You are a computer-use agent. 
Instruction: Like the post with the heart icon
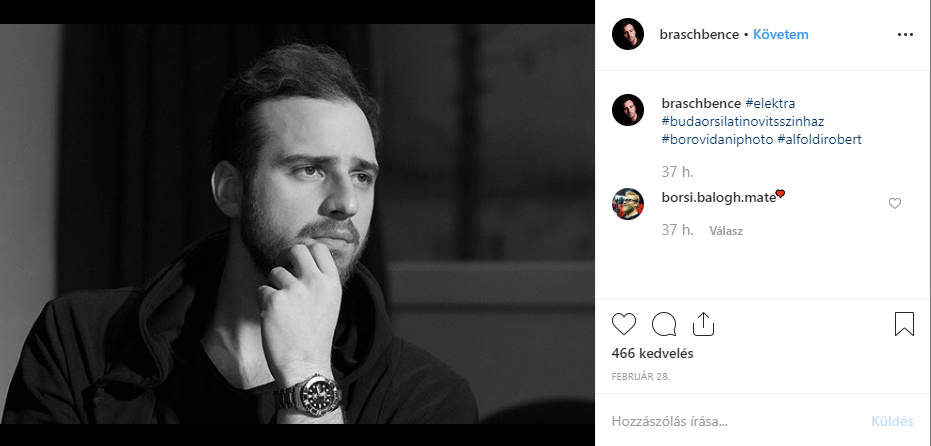[x=624, y=324]
